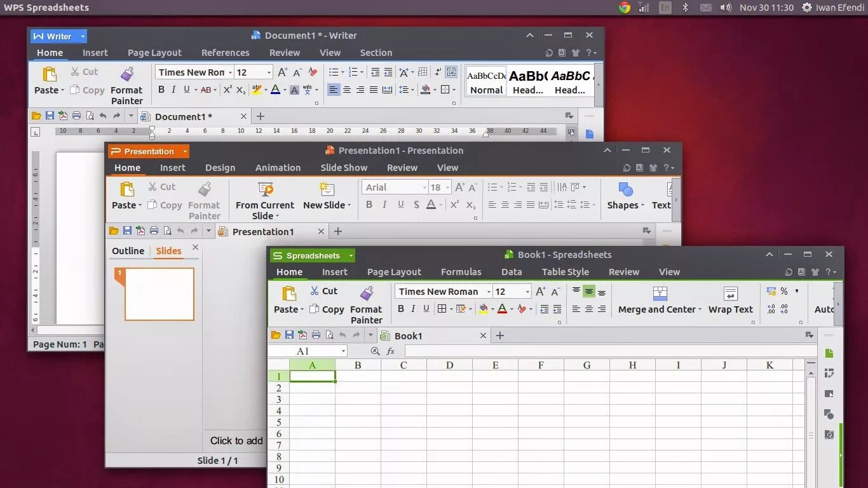Toggle Underline in Spreadsheets ribbon
The width and height of the screenshot is (868, 488).
click(x=426, y=309)
